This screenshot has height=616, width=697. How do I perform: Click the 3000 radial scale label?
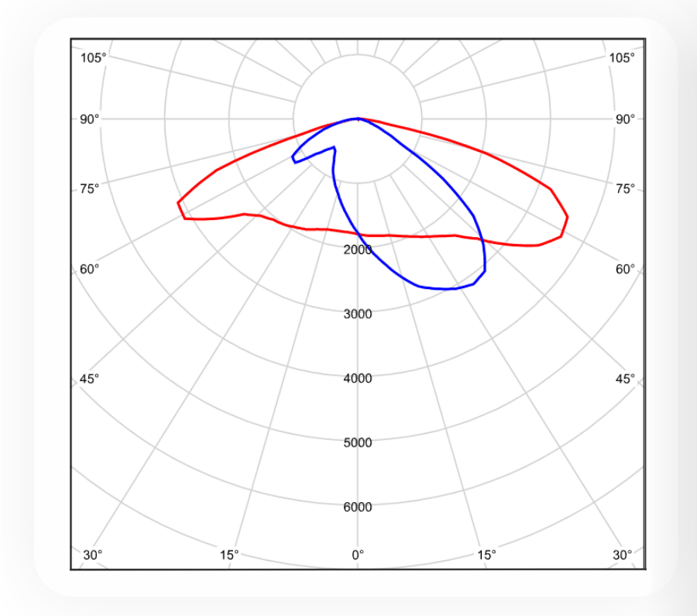358,314
